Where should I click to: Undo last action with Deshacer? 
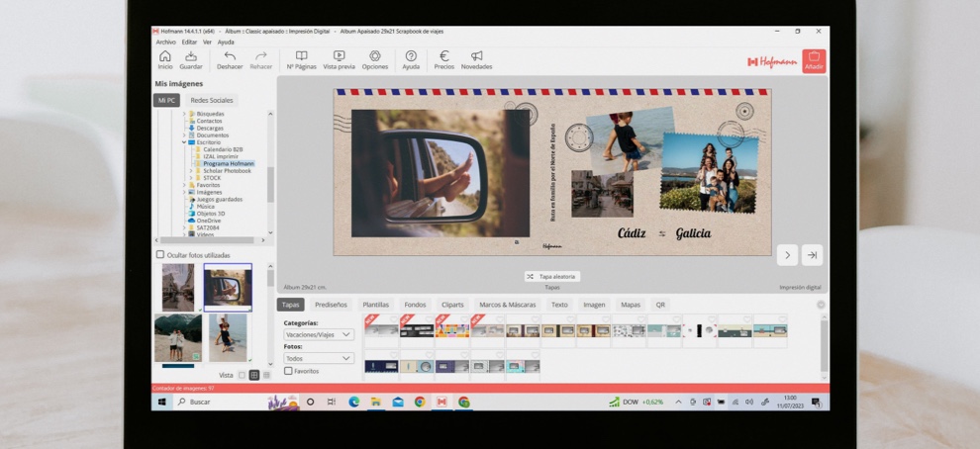(x=230, y=58)
